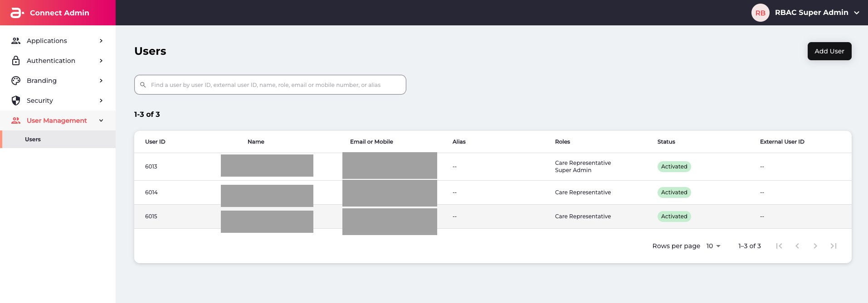Click user ID 6015

click(151, 216)
